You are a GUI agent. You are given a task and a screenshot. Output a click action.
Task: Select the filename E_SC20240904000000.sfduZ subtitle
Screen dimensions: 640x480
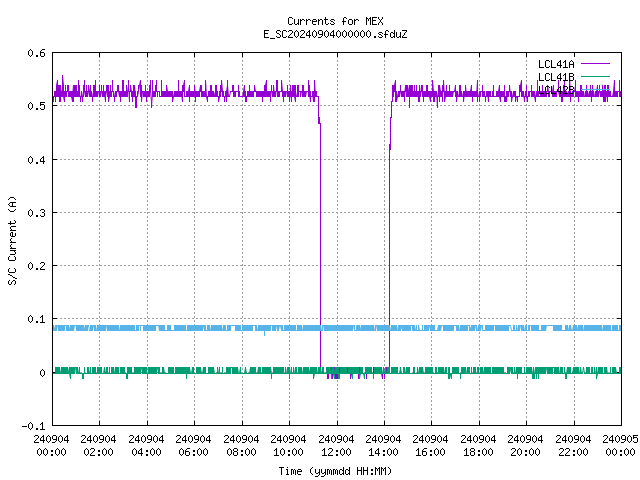coord(335,34)
